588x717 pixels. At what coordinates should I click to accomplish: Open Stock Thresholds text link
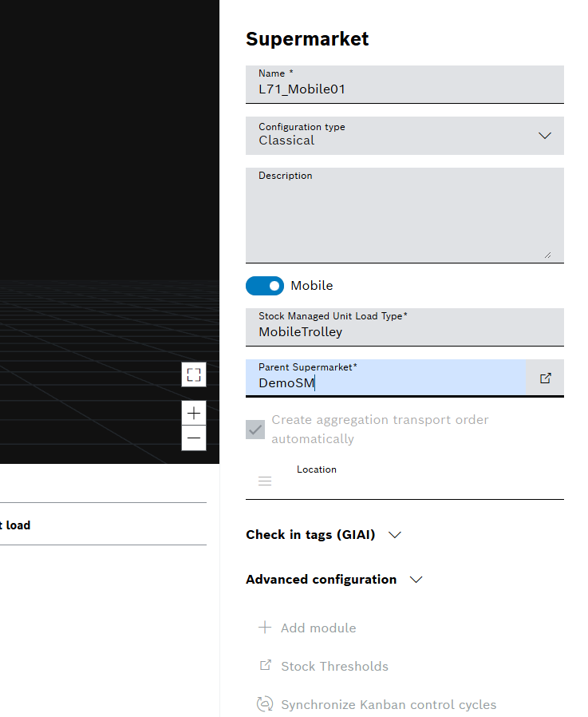point(334,666)
